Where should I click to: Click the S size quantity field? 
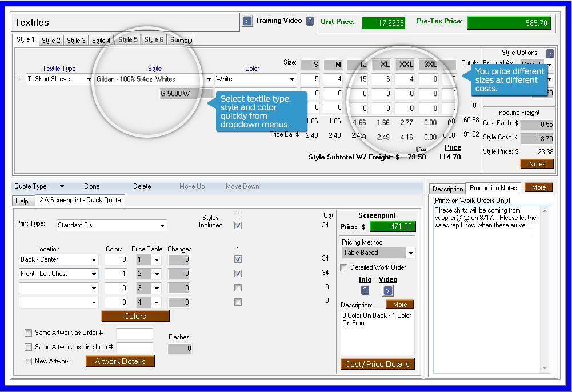(x=309, y=79)
